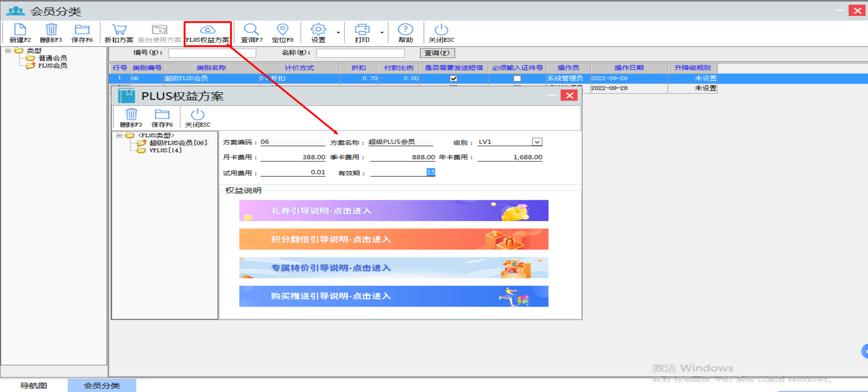Open the 级别 LV1 dropdown
The width and height of the screenshot is (868, 392).
point(537,142)
